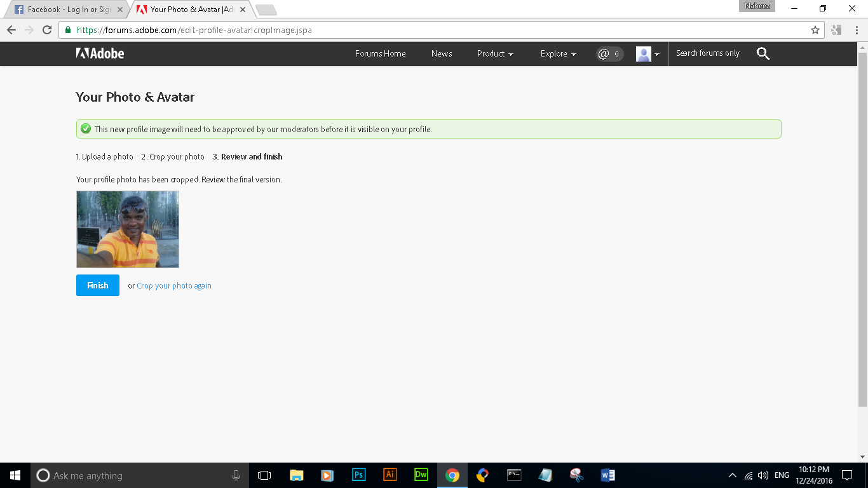The height and width of the screenshot is (488, 868).
Task: Open the Action Center notifications icon
Action: (847, 475)
